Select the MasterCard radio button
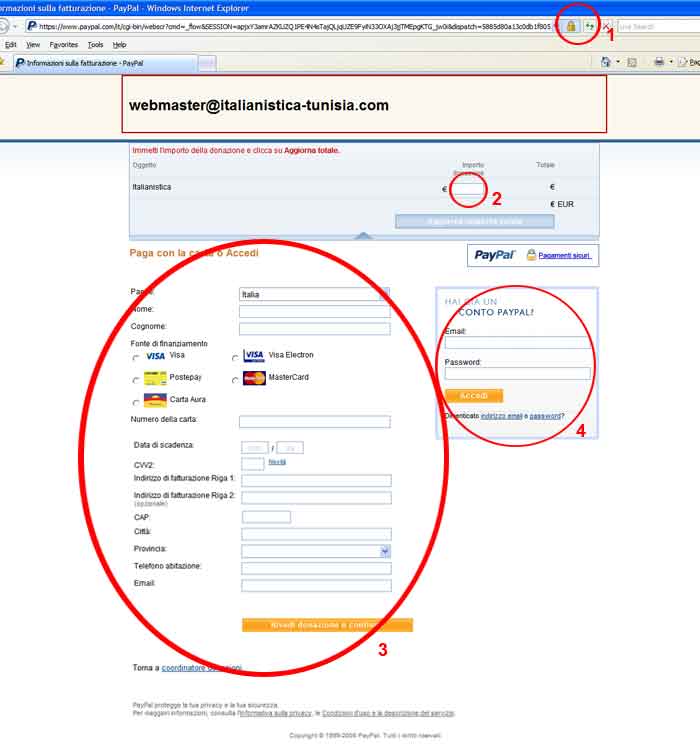 click(235, 380)
